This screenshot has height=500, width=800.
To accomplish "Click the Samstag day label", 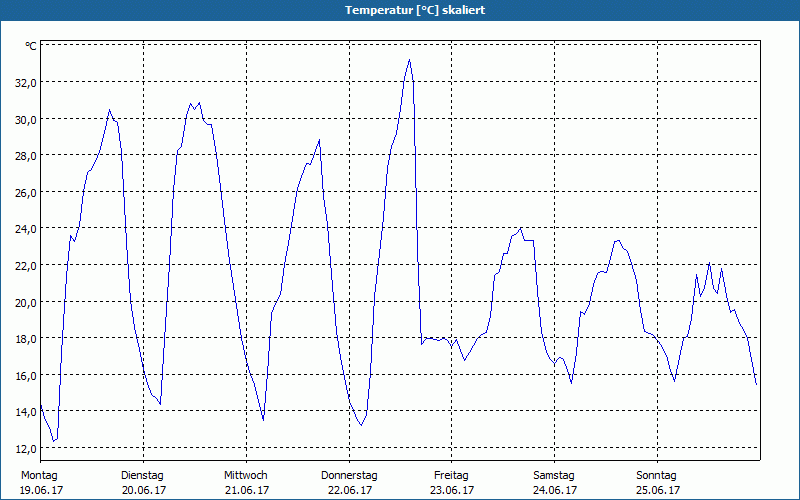I will 554,476.
